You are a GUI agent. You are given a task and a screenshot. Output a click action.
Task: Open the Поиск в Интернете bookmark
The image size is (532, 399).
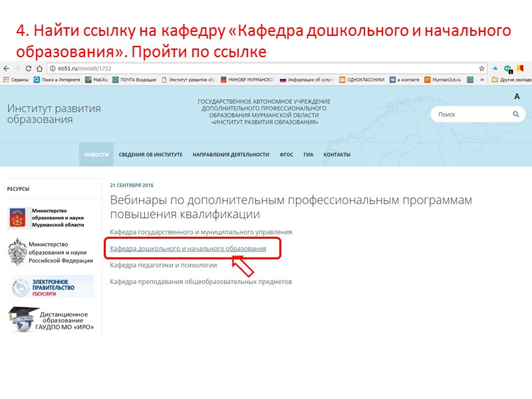(x=57, y=80)
